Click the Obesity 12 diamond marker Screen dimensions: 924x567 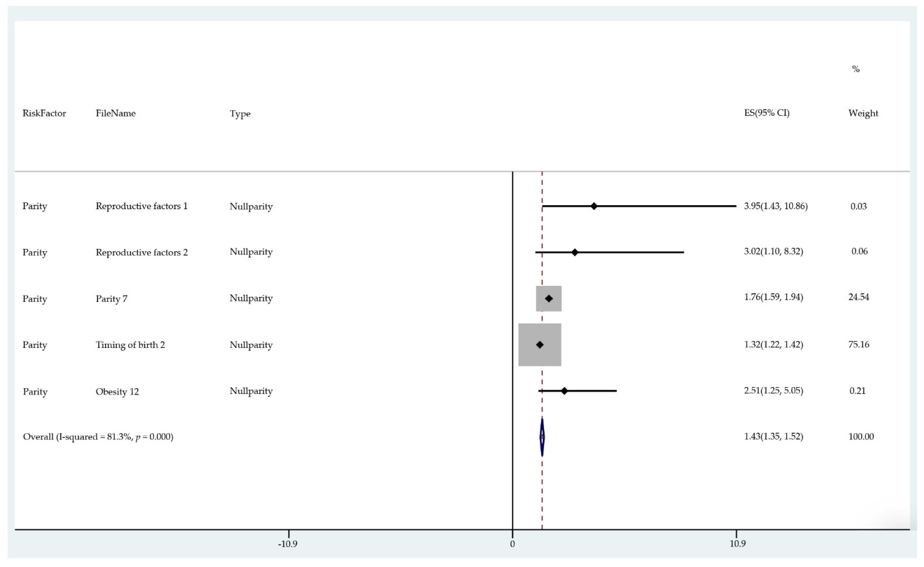(x=564, y=391)
